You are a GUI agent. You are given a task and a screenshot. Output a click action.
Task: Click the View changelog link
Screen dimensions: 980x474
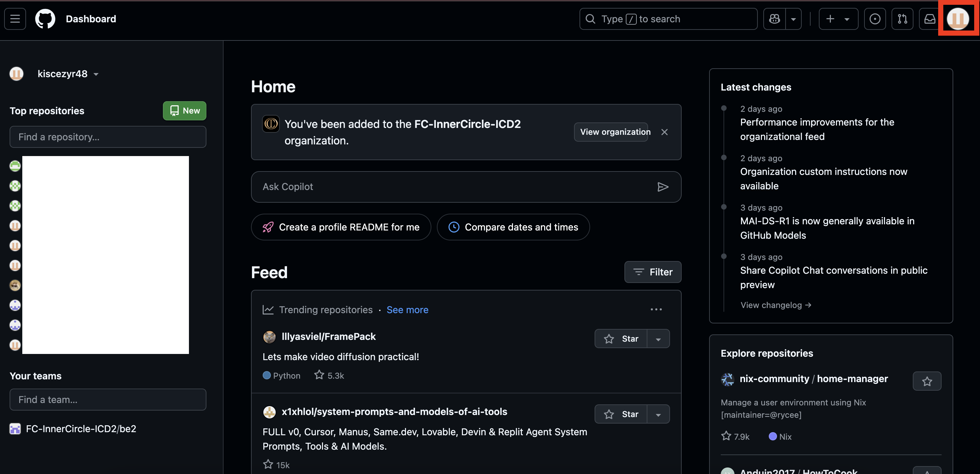776,305
